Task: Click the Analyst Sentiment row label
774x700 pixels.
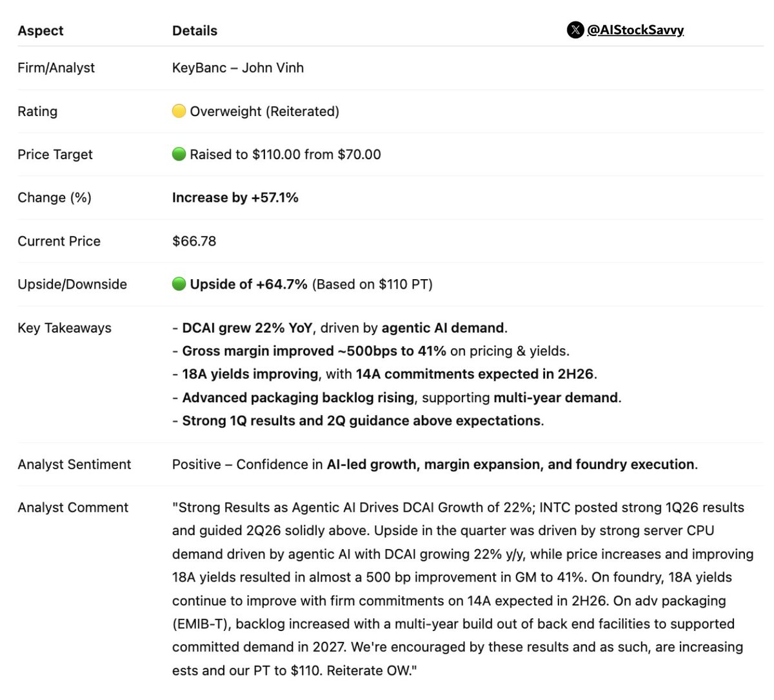Action: pyautogui.click(x=74, y=464)
